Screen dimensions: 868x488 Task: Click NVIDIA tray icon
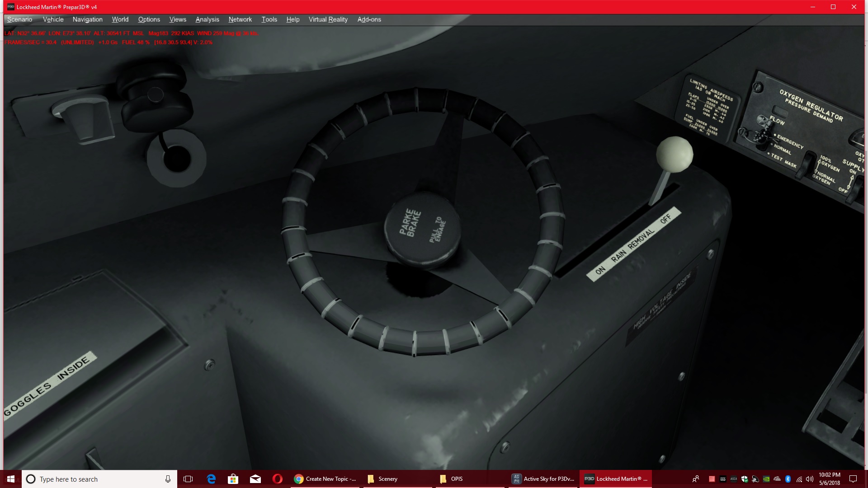(766, 479)
